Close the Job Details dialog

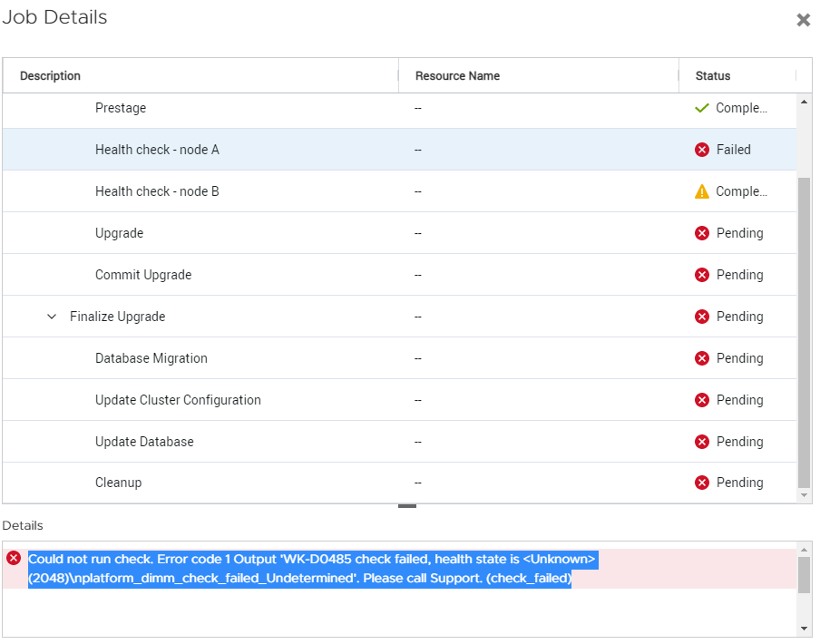click(x=803, y=19)
